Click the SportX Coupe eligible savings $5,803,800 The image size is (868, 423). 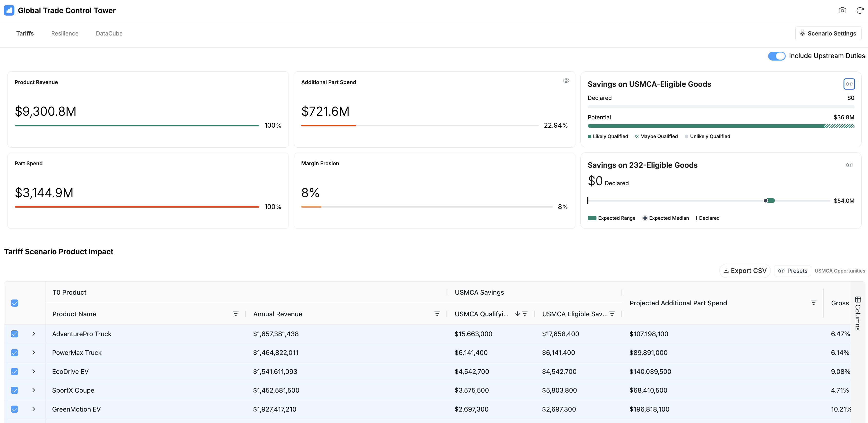559,391
